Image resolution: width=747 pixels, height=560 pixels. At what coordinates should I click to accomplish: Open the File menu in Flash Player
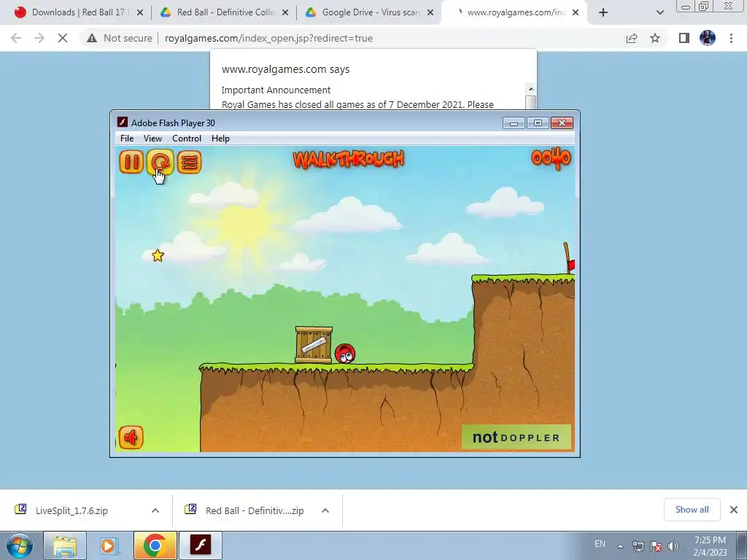[127, 139]
